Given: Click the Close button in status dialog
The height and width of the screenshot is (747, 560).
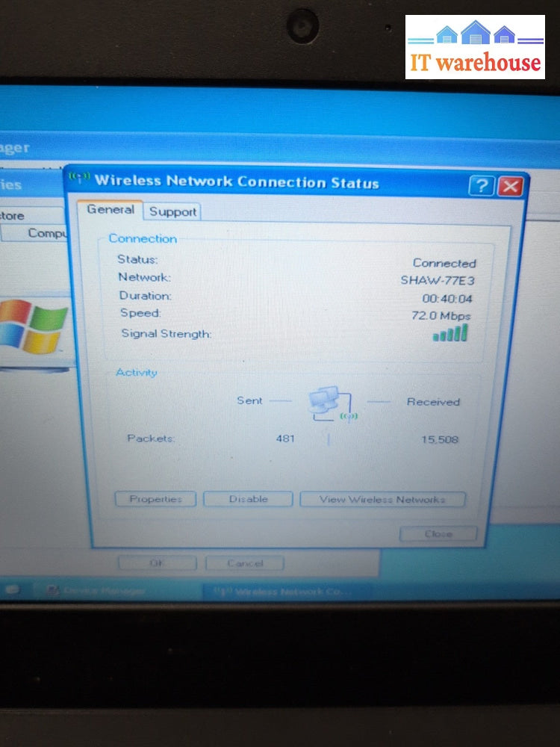Looking at the screenshot, I should click(x=438, y=533).
